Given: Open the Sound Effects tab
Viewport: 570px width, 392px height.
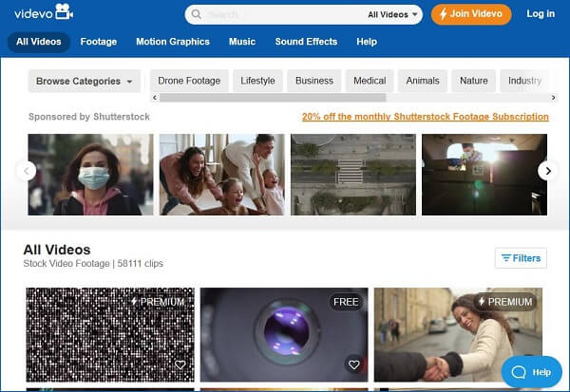Looking at the screenshot, I should click(306, 42).
